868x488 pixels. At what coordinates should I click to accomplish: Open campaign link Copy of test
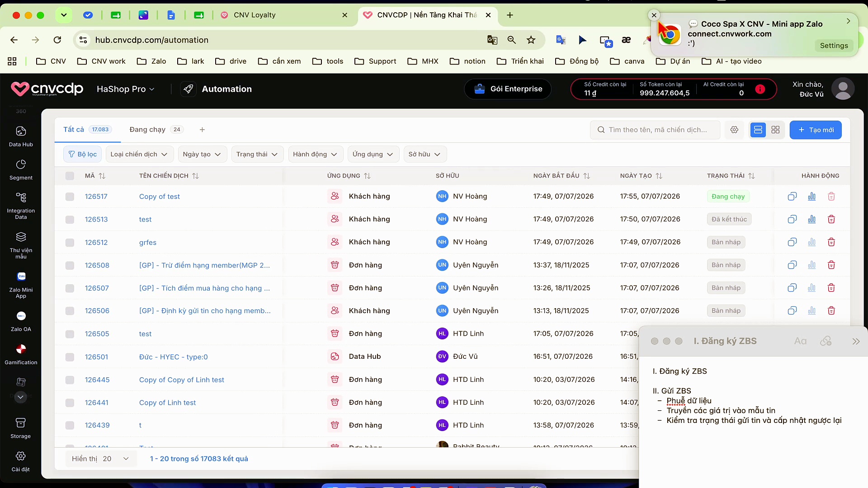[160, 197]
